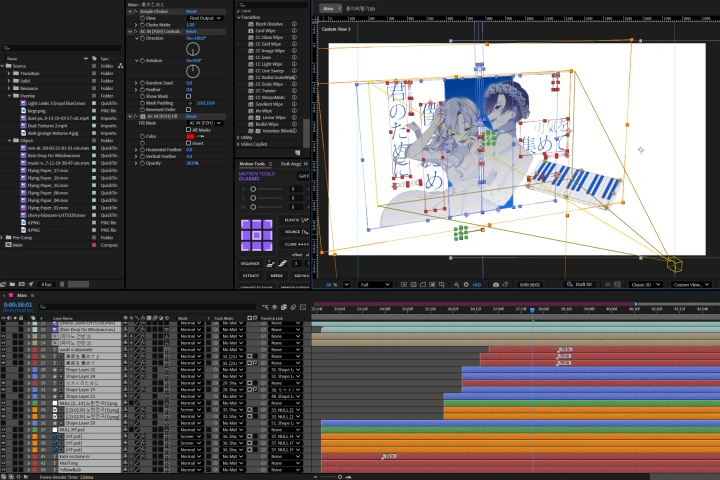Image resolution: width=720 pixels, height=480 pixels.
Task: Click the Motion Tools ease-in slider arrow icon
Action: [x=243, y=189]
